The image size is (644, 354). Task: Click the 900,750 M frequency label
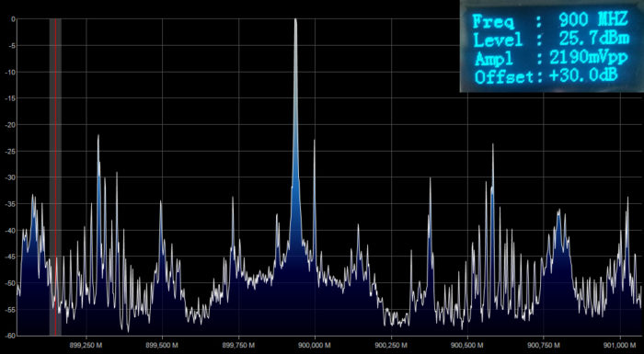tap(544, 345)
